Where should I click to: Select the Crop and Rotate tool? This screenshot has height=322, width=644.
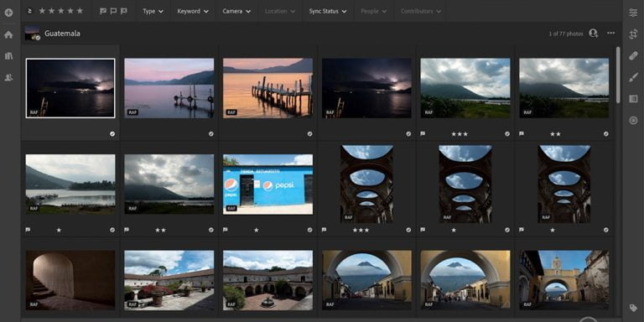633,34
